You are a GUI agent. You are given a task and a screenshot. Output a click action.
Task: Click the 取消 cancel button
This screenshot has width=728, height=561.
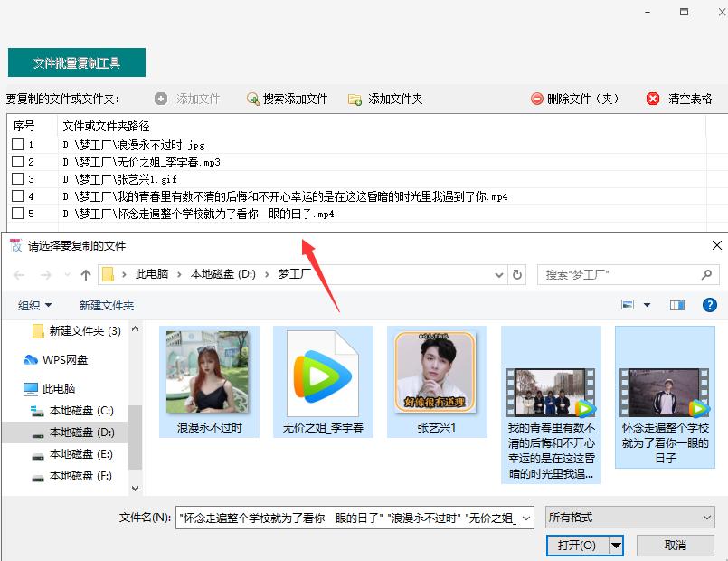[x=675, y=545]
